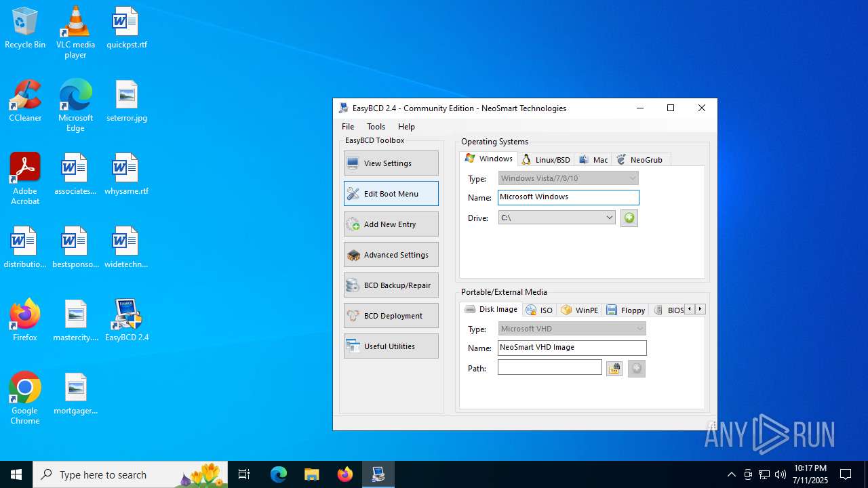The height and width of the screenshot is (488, 868).
Task: Click the tab strip left scroll arrow
Action: (x=690, y=309)
